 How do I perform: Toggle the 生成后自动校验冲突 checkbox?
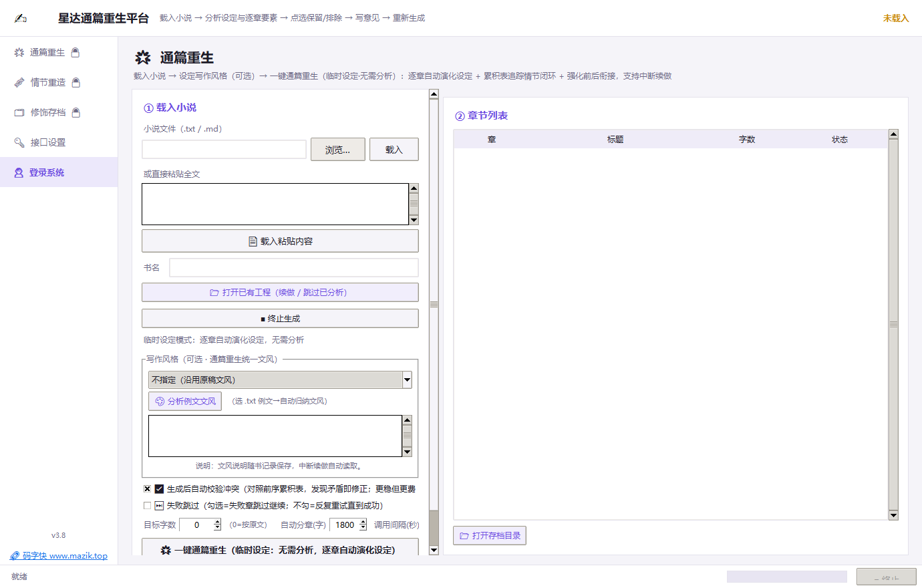[147, 489]
